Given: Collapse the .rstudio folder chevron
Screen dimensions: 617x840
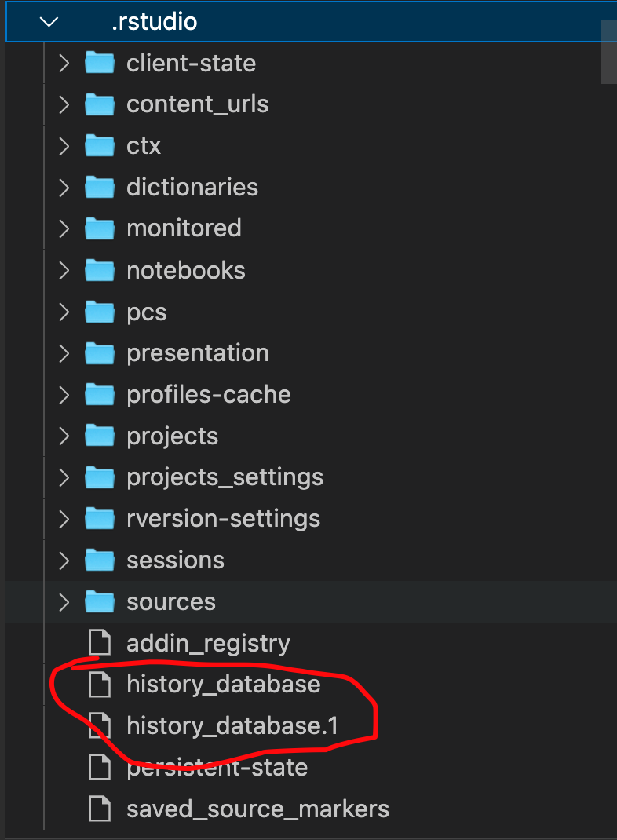Looking at the screenshot, I should tap(49, 22).
